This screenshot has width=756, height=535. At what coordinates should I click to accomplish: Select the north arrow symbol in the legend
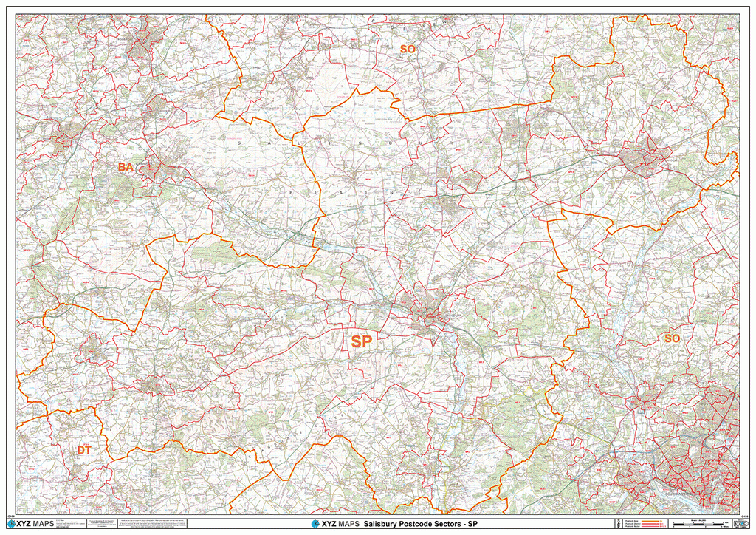[619, 523]
